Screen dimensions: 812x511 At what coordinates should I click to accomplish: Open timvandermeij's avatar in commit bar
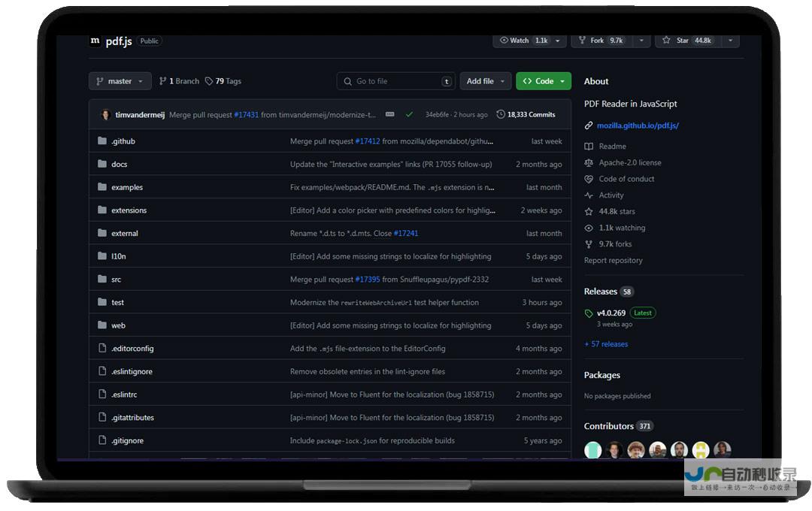[x=106, y=115]
